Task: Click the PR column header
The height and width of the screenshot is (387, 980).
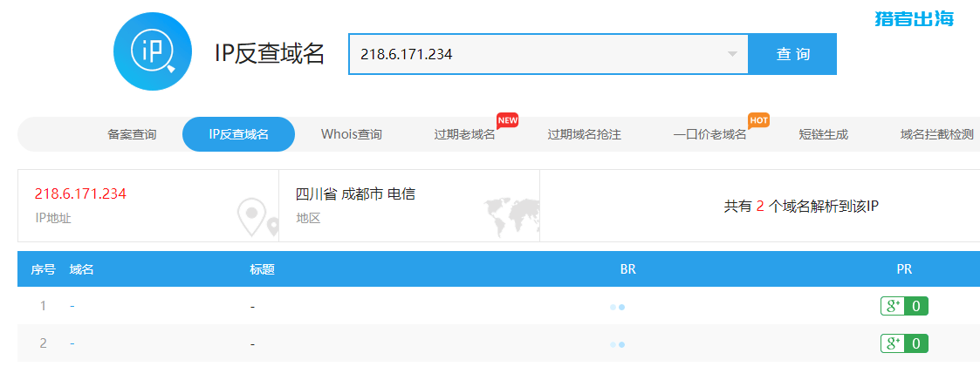Action: coord(904,269)
